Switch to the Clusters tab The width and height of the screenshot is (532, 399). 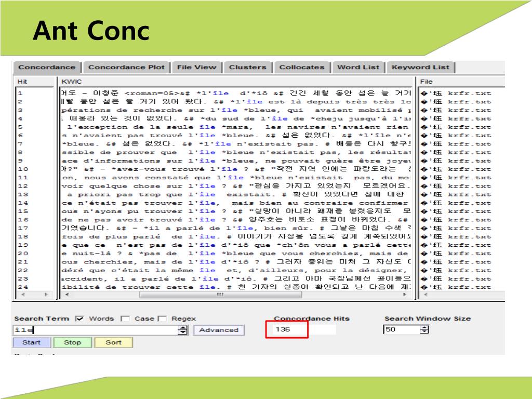coord(247,67)
